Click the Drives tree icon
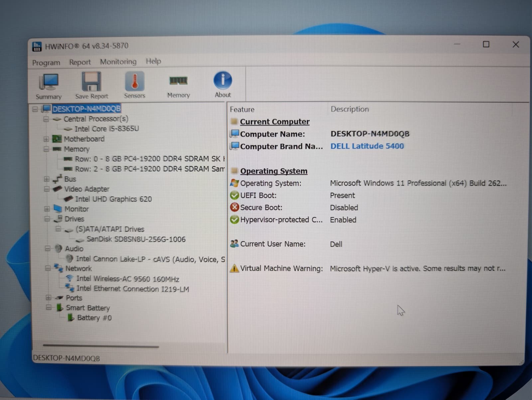 pyautogui.click(x=58, y=219)
